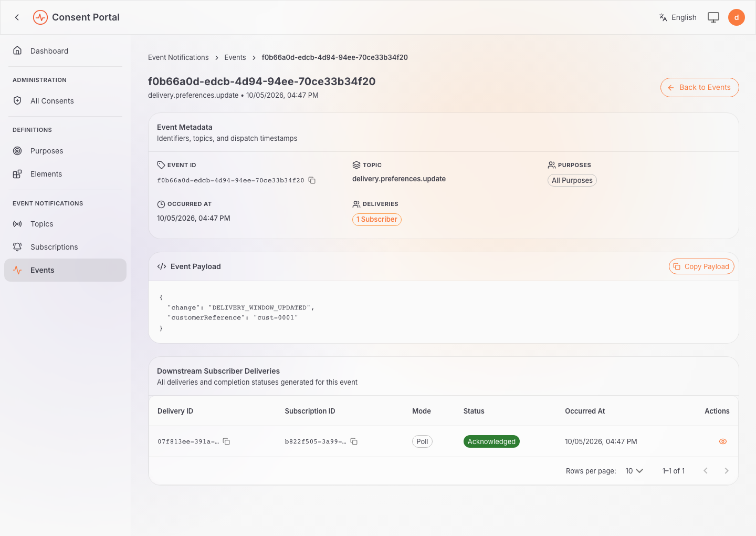Open the user avatar menu
This screenshot has height=536, width=756.
[737, 17]
